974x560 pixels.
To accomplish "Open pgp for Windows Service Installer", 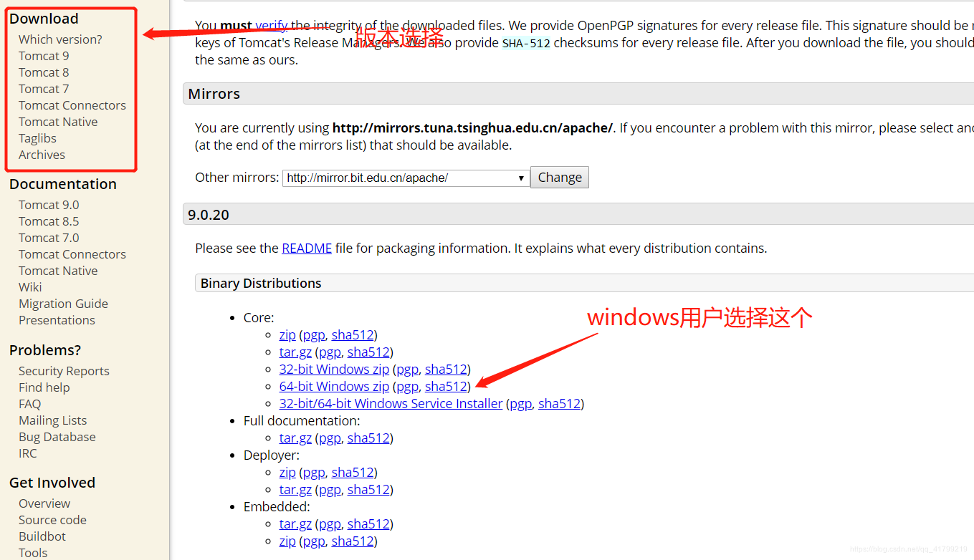I will [x=520, y=403].
